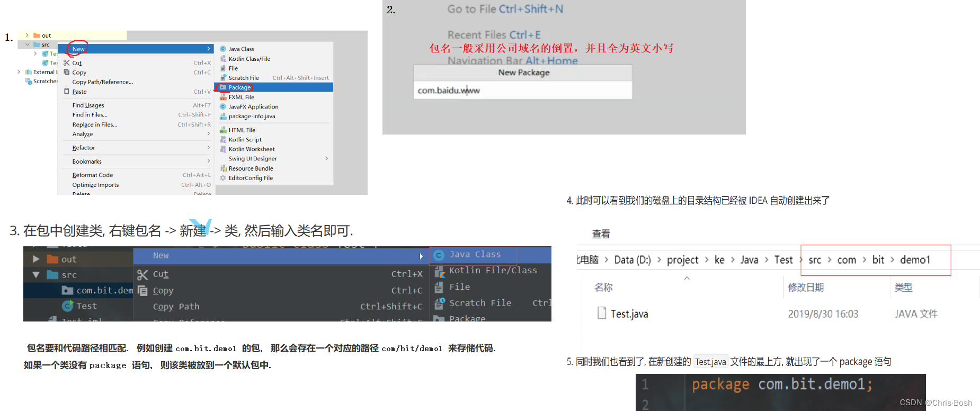Click the Java Class icon in the light submenu
The height and width of the screenshot is (411, 980).
click(x=223, y=49)
